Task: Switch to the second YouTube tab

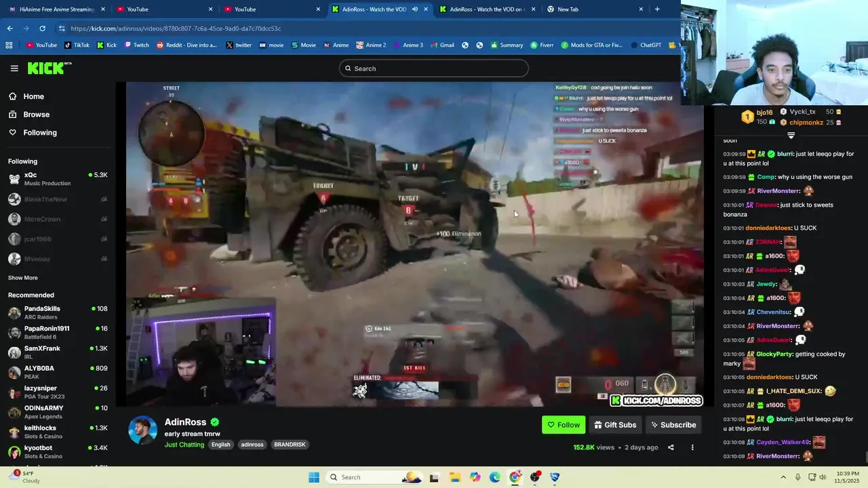Action: pyautogui.click(x=272, y=9)
